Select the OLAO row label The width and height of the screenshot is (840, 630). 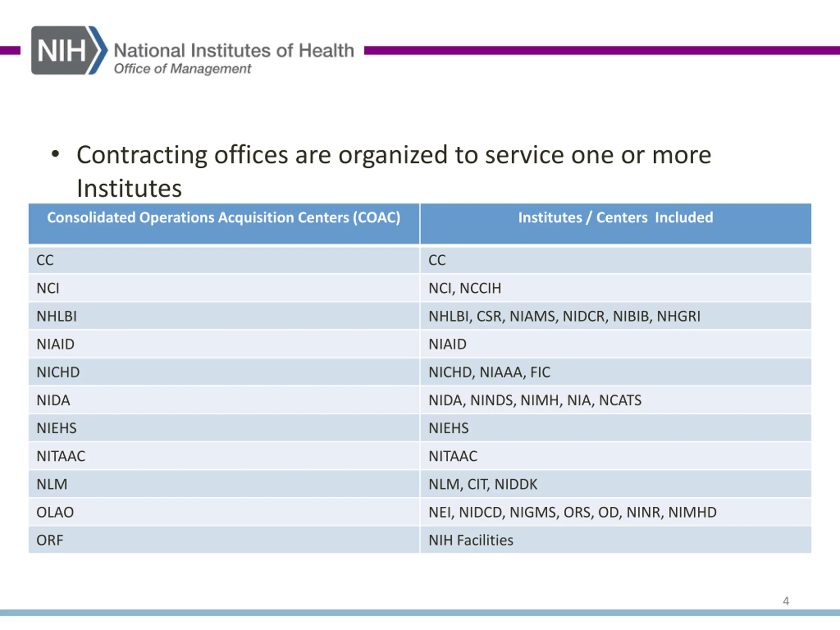pos(55,512)
